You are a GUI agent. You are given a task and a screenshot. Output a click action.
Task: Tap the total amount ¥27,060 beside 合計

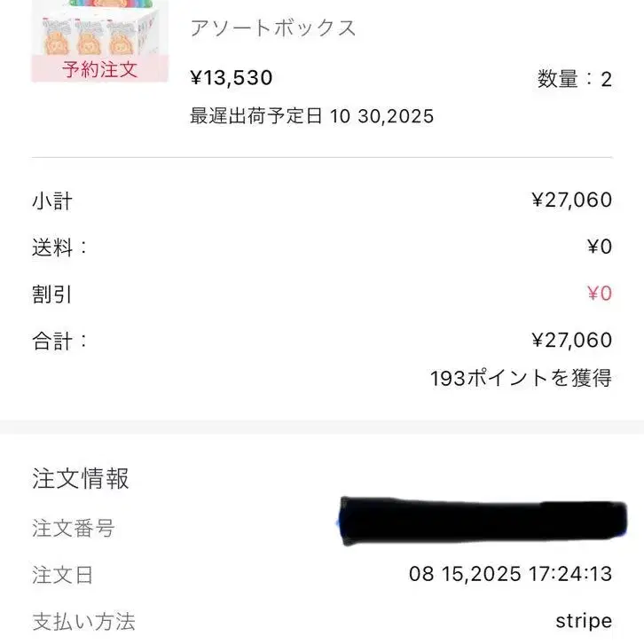pos(571,341)
